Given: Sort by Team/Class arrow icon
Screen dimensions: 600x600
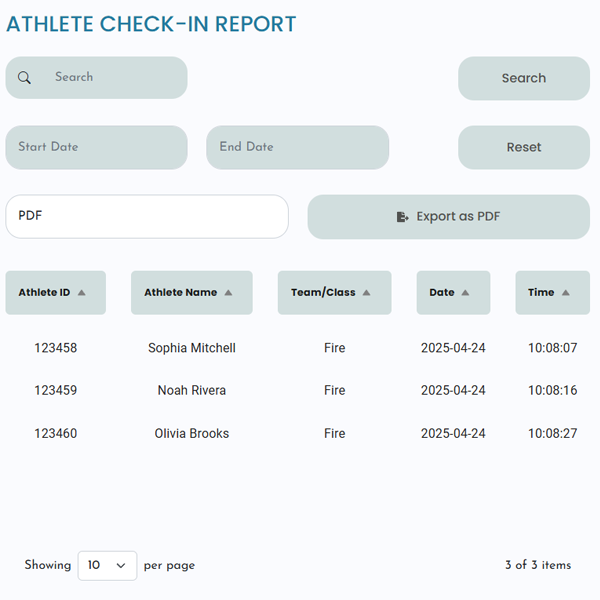Looking at the screenshot, I should click(367, 293).
